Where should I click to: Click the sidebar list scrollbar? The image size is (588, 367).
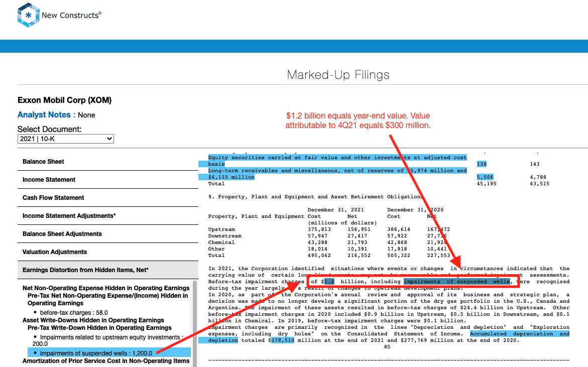click(195, 323)
